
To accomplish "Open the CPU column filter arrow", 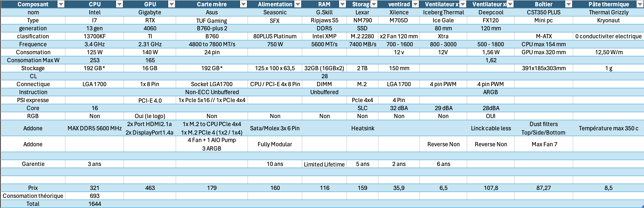I will (x=119, y=4).
